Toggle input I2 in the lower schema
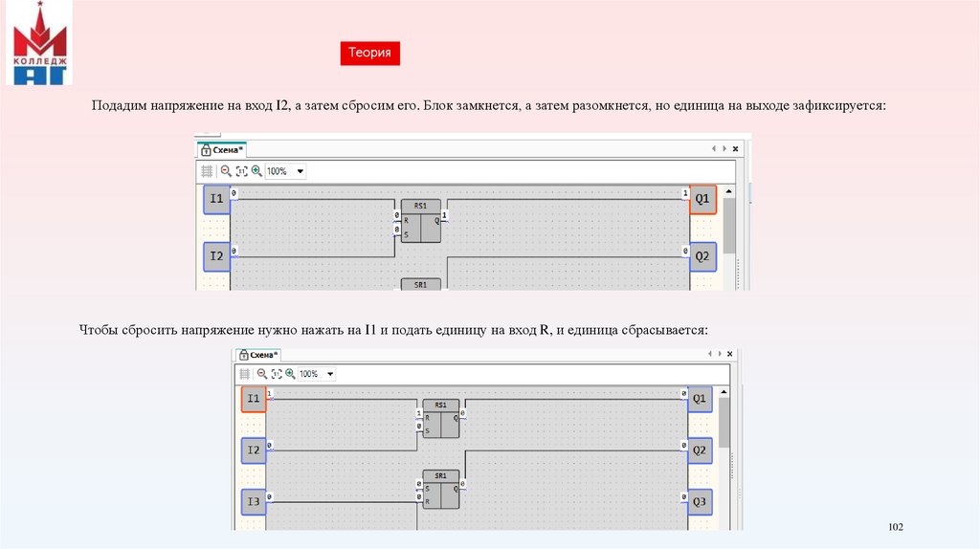The height and width of the screenshot is (549, 980). pos(253,450)
